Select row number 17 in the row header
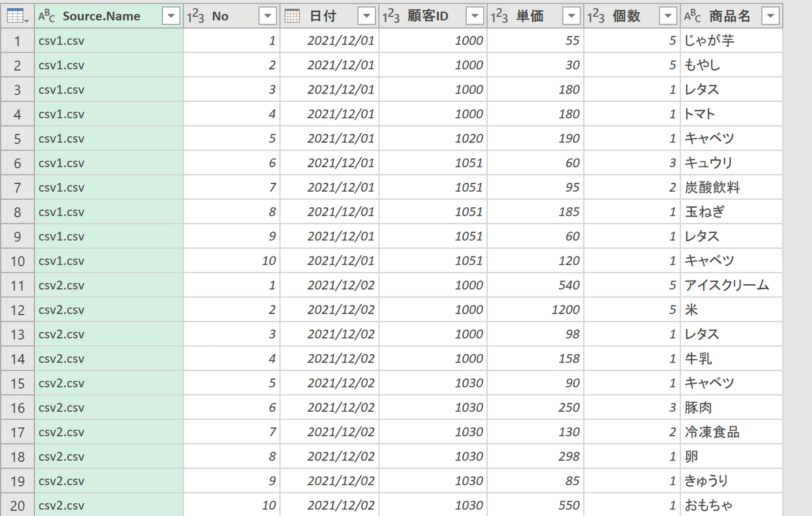 click(x=18, y=432)
